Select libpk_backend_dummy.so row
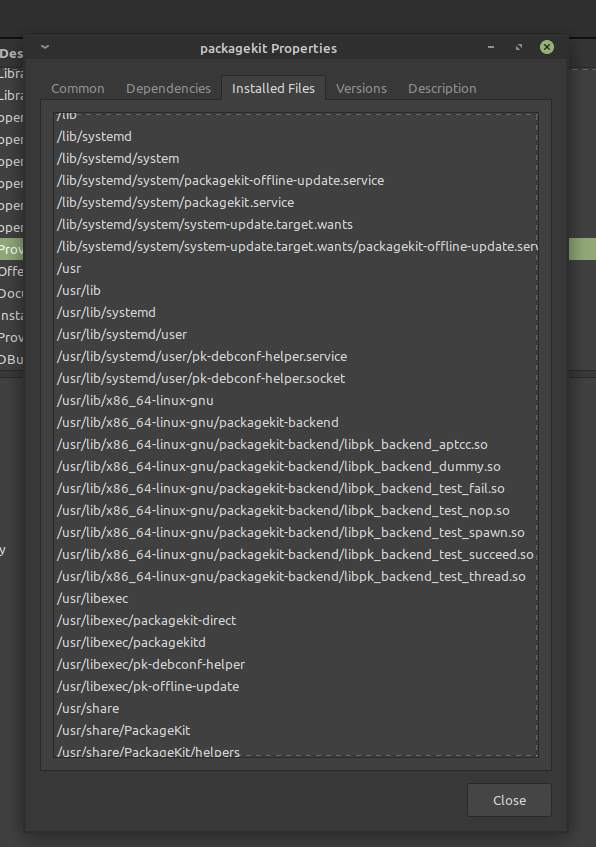596x847 pixels. click(x=296, y=467)
